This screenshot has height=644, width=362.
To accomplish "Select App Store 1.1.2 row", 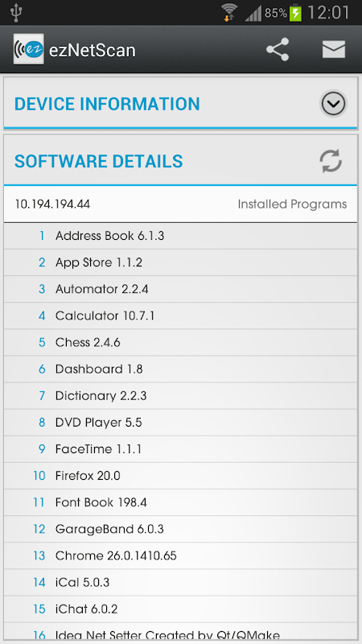I will 180,262.
